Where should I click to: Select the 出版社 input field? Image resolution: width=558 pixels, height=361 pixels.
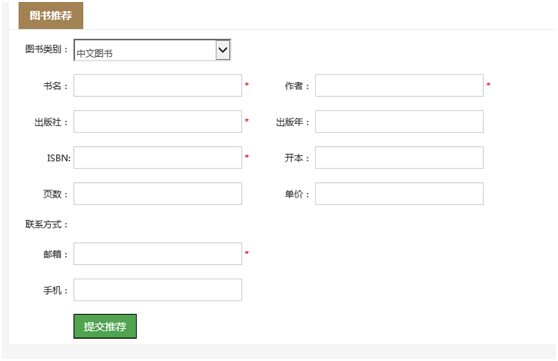tap(158, 121)
